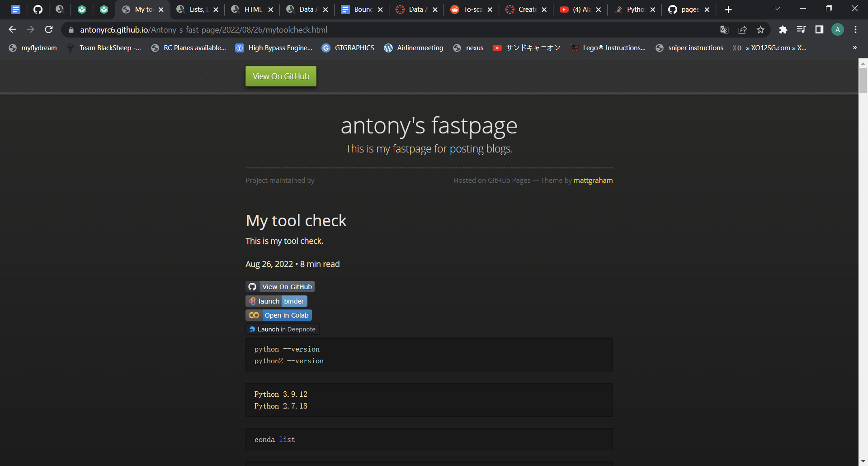Viewport: 868px width, 466px height.
Task: Click the launch binder badge
Action: tap(276, 301)
